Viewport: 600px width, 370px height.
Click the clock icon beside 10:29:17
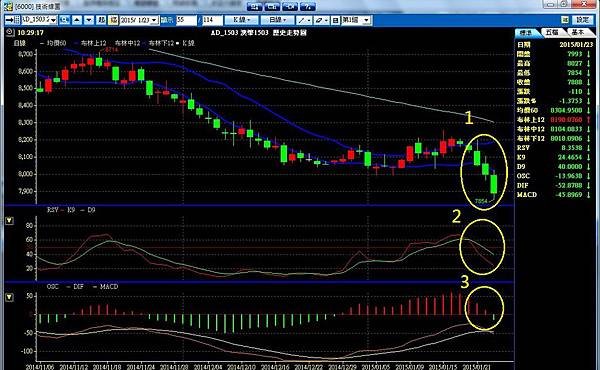tap(10, 33)
